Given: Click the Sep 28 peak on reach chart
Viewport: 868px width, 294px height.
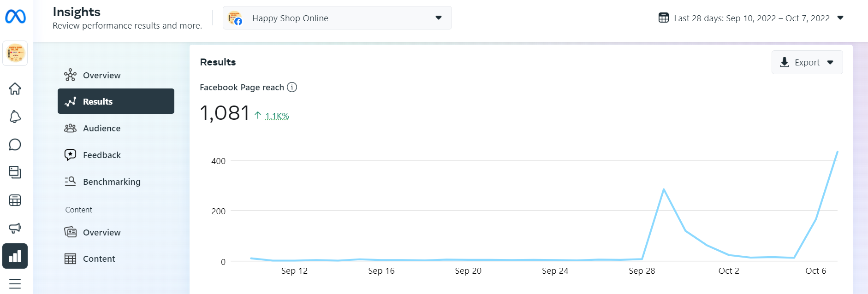Looking at the screenshot, I should (664, 189).
